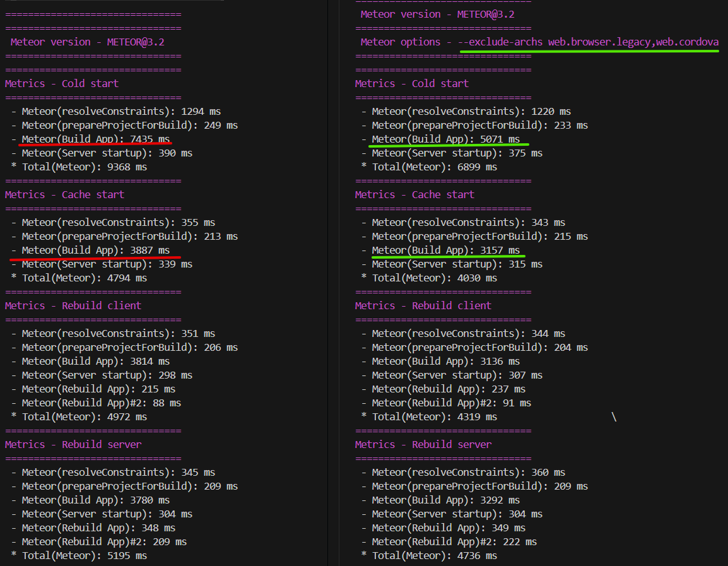Click the right Build App 5071 ms line
728x566 pixels.
pos(440,139)
